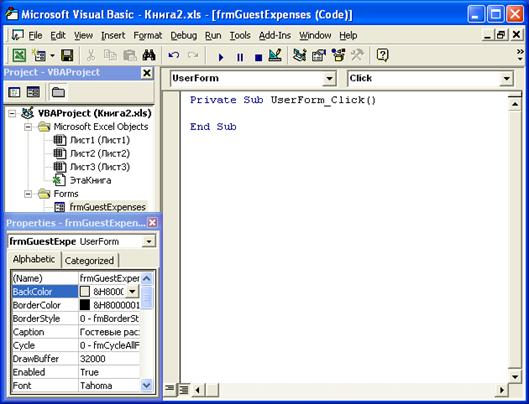
Task: Click View Code icon in Project panel
Action: (x=14, y=92)
